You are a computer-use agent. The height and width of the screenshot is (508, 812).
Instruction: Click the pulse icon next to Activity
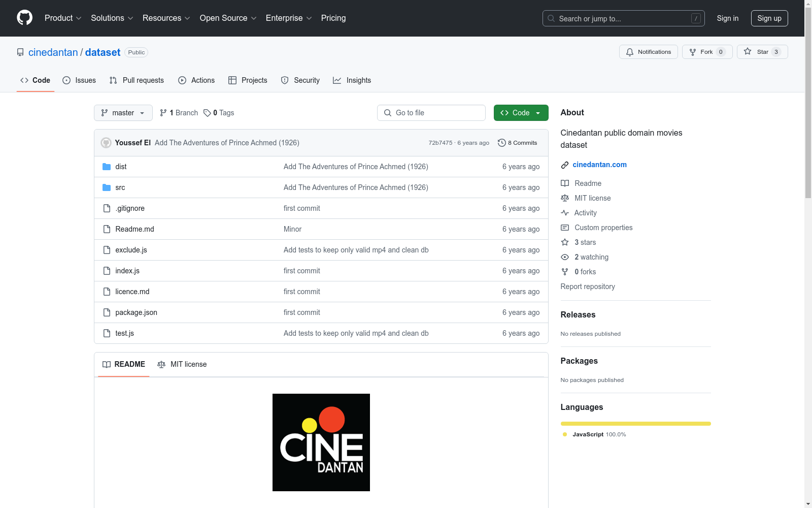click(565, 213)
